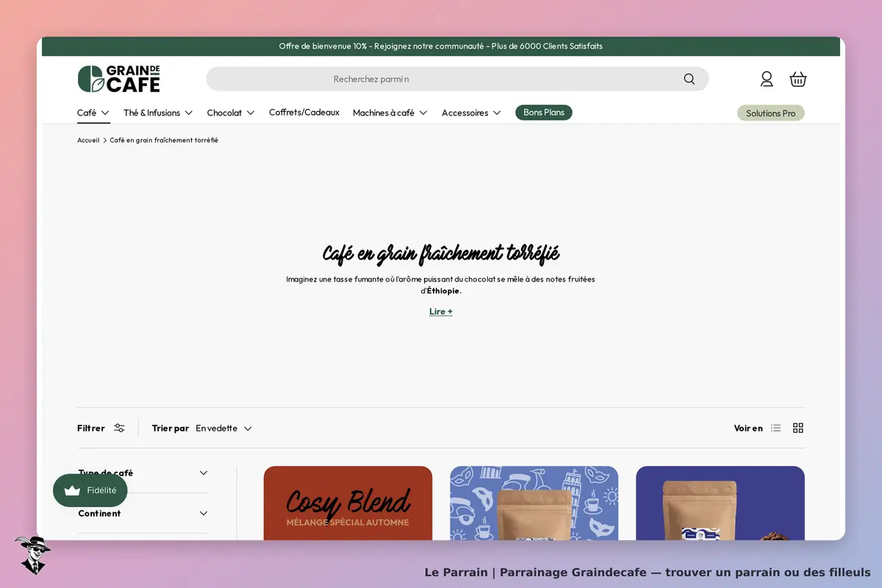Click the Accueil breadcrumb link
This screenshot has width=882, height=588.
coord(88,140)
